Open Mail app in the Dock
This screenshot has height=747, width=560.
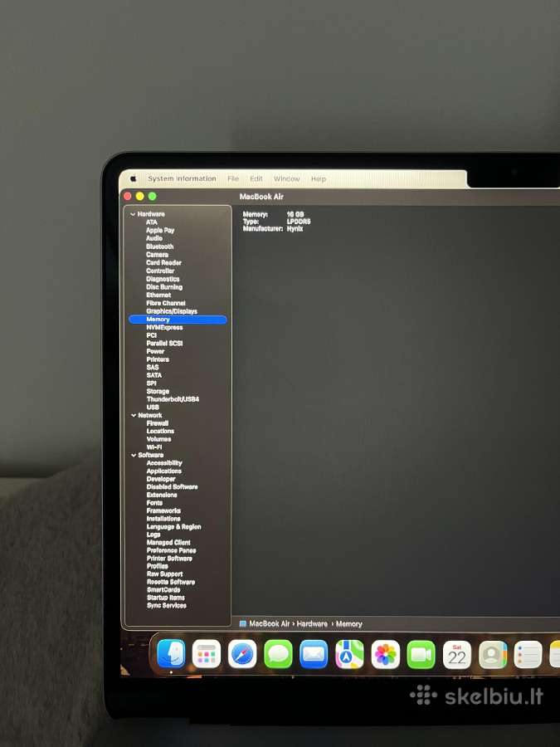pos(314,654)
